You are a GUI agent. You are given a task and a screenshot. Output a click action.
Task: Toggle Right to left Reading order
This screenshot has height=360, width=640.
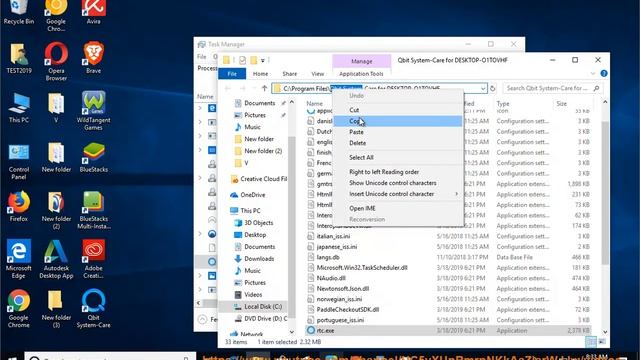pos(398,172)
